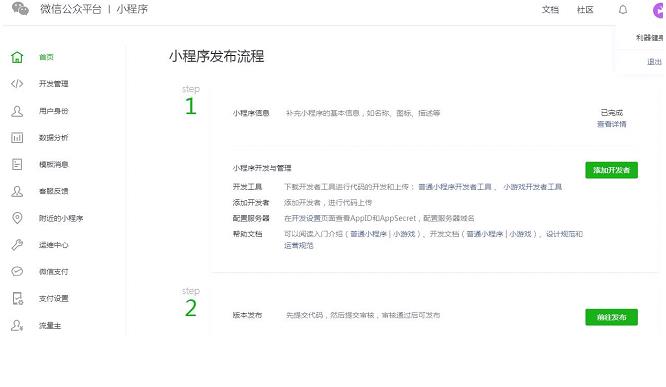Open 小游戏 link in the 入门介绍 group
Screen dimensions: 666x387
(x=404, y=234)
